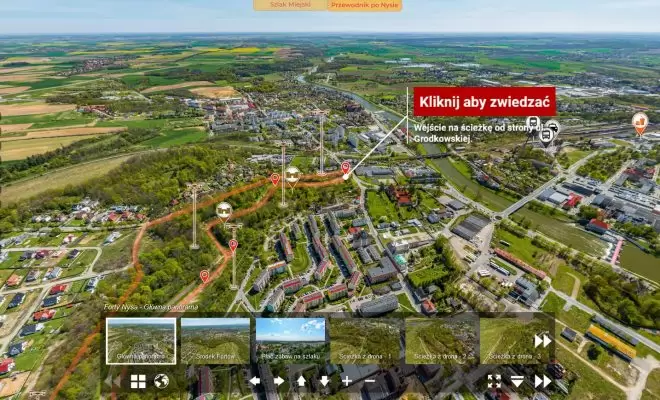Collapse the thumbnail bar with down triangle
Viewport: 660px width, 400px height.
click(x=517, y=381)
